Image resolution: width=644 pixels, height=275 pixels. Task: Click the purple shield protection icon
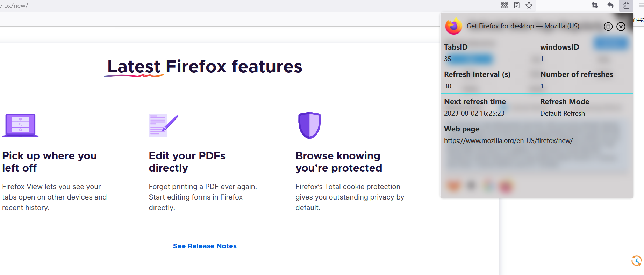coord(309,125)
